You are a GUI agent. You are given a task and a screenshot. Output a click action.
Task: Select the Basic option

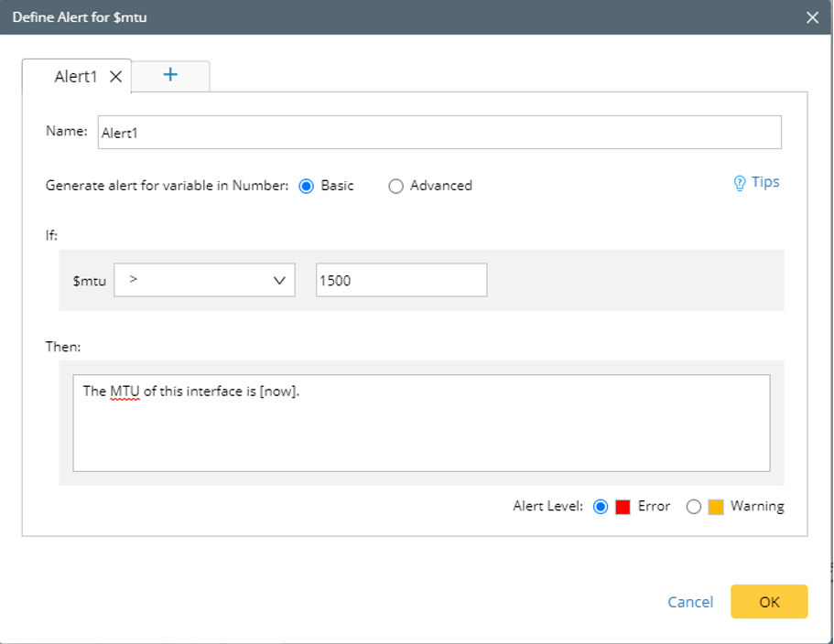point(306,186)
